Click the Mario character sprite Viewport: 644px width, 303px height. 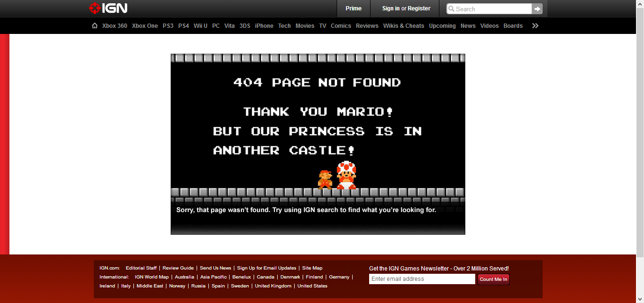325,180
